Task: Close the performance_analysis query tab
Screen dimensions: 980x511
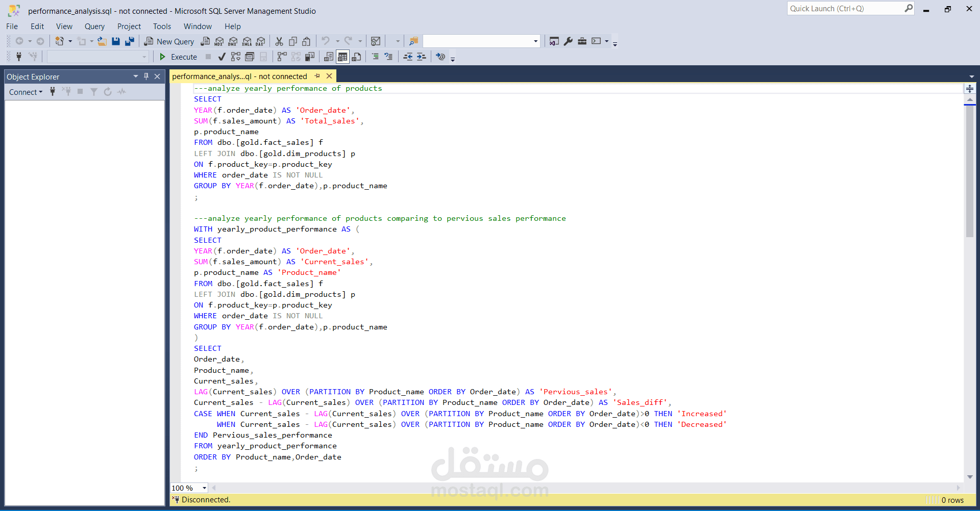Action: pyautogui.click(x=329, y=76)
